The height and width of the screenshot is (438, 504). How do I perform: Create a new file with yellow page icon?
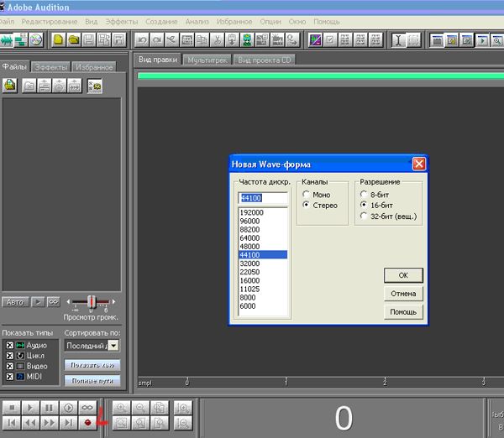tap(58, 40)
